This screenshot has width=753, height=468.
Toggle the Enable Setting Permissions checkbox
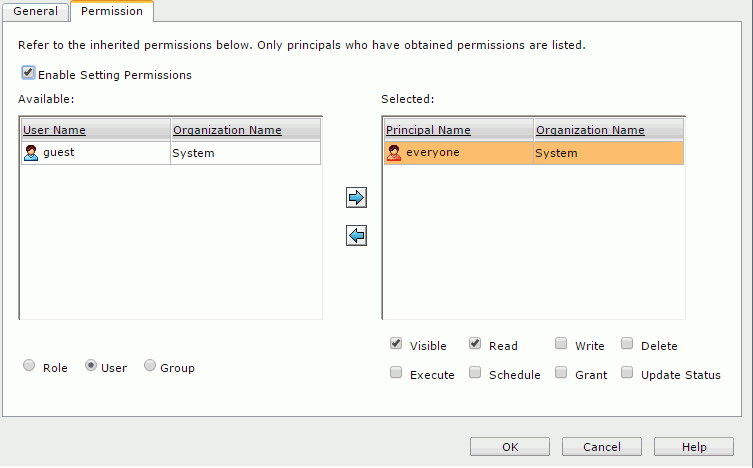[28, 73]
